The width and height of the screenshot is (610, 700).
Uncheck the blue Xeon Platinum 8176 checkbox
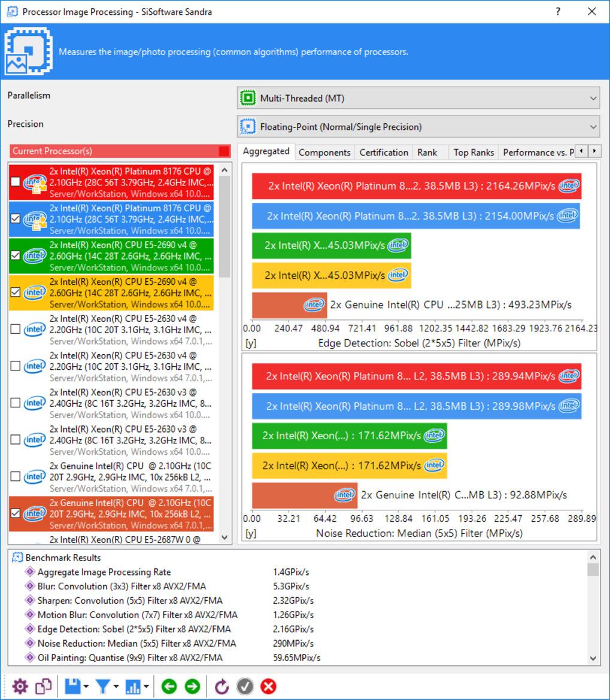point(15,219)
